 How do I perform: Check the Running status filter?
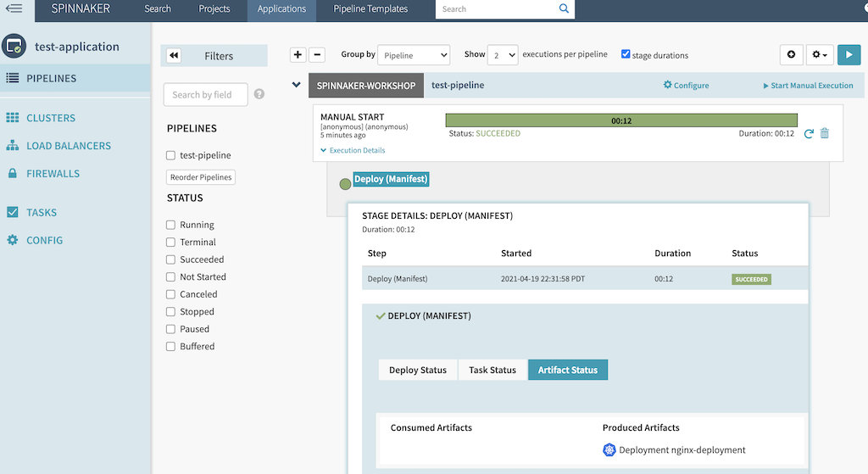[170, 224]
